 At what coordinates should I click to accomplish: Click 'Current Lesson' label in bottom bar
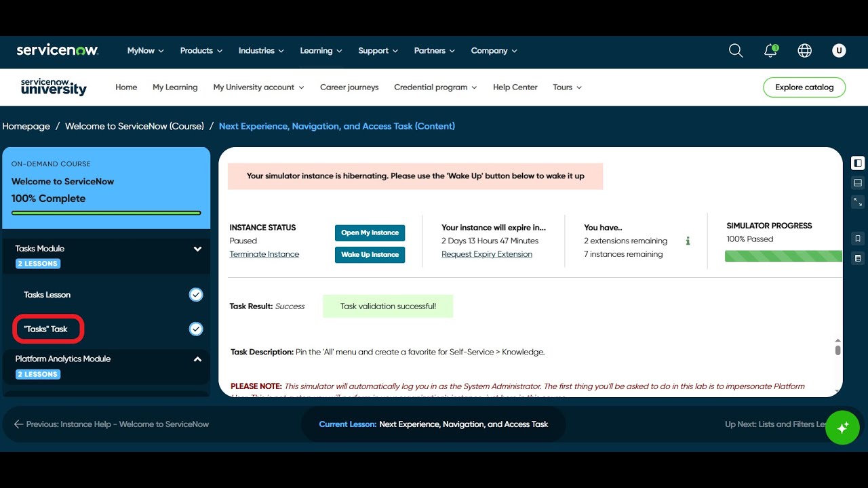coord(348,424)
